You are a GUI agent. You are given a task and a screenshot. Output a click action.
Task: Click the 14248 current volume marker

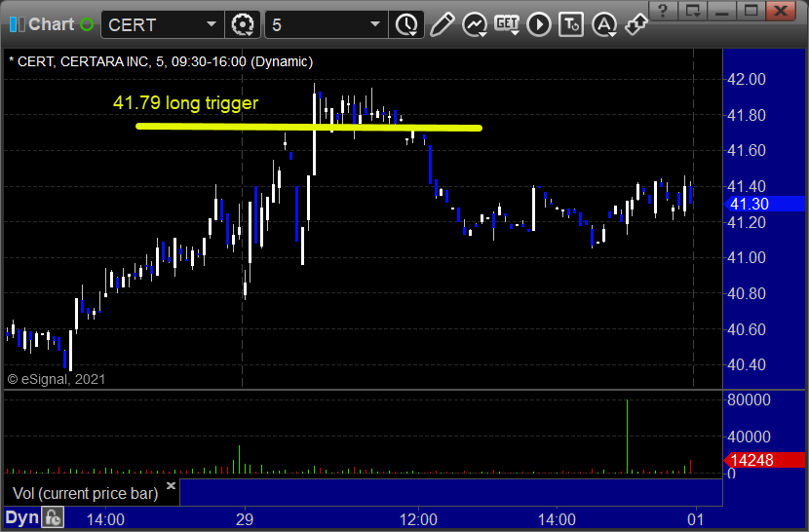click(x=764, y=460)
